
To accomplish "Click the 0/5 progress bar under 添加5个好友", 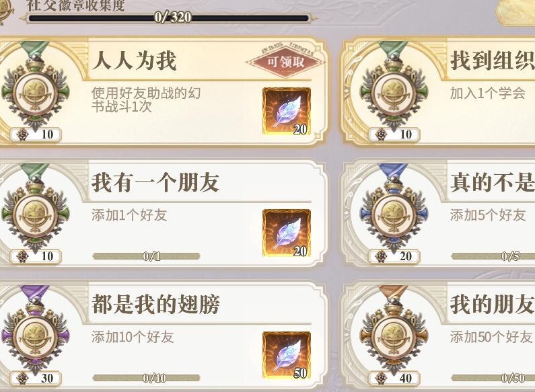I will pyautogui.click(x=493, y=256).
